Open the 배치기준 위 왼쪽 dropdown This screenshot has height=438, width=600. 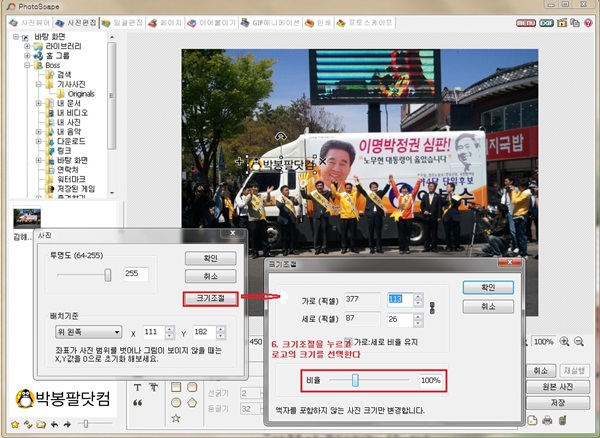tap(91, 332)
